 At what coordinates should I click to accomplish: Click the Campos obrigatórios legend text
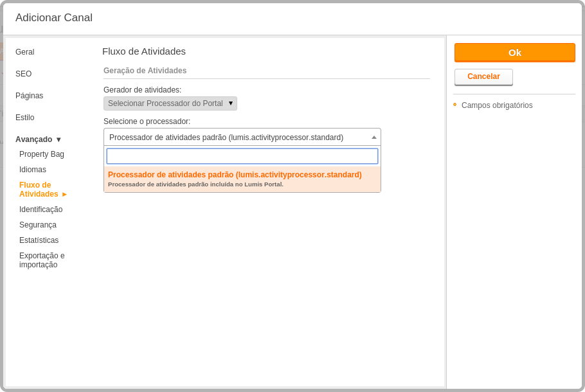[496, 105]
